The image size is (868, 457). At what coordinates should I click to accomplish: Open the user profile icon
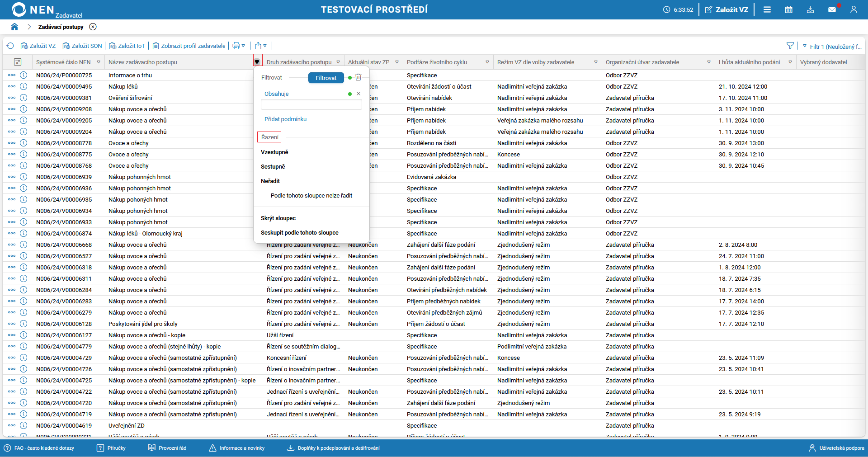coord(854,9)
